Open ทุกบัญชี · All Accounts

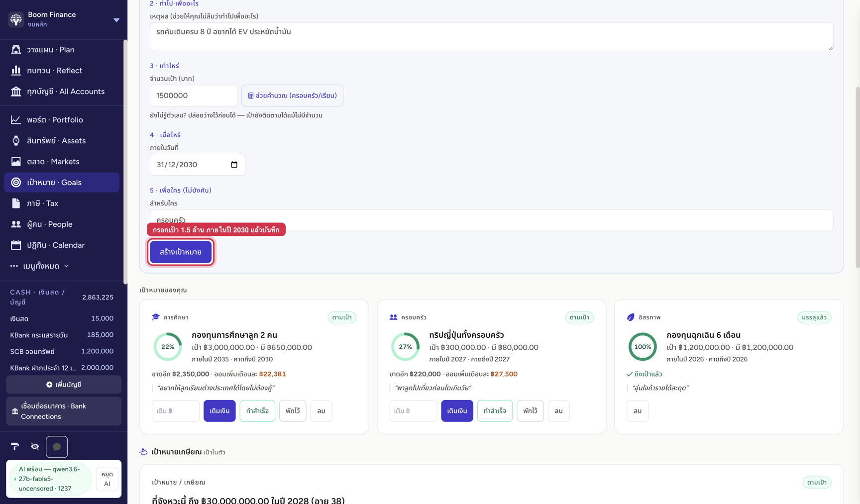point(62,92)
